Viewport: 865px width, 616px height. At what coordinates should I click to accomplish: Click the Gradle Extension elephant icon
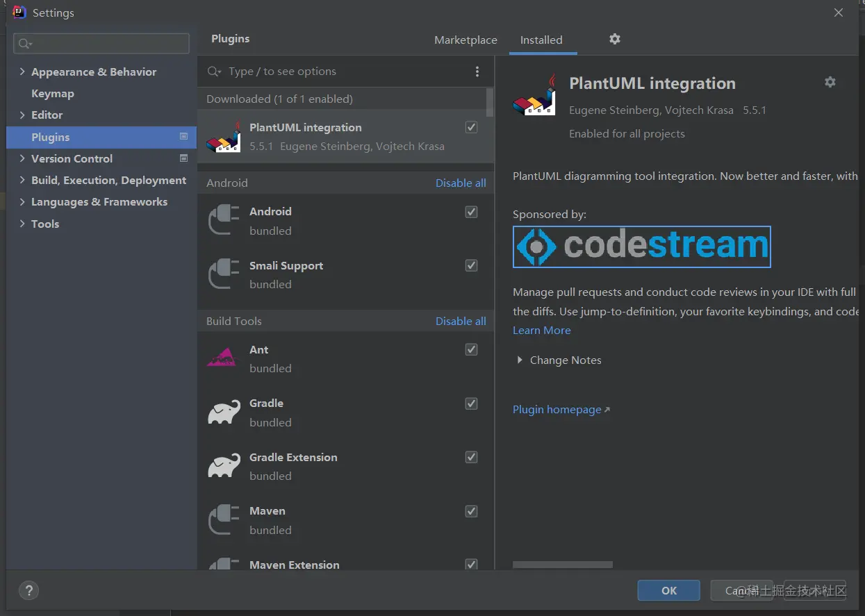[224, 466]
